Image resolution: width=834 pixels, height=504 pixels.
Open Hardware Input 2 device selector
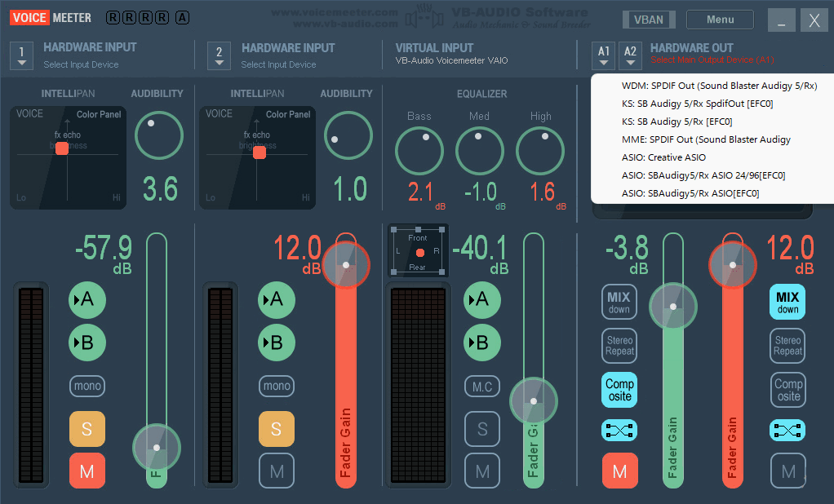tap(220, 55)
